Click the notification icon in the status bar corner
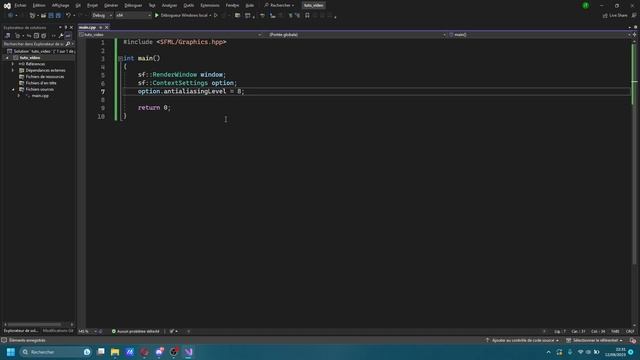 (633, 340)
